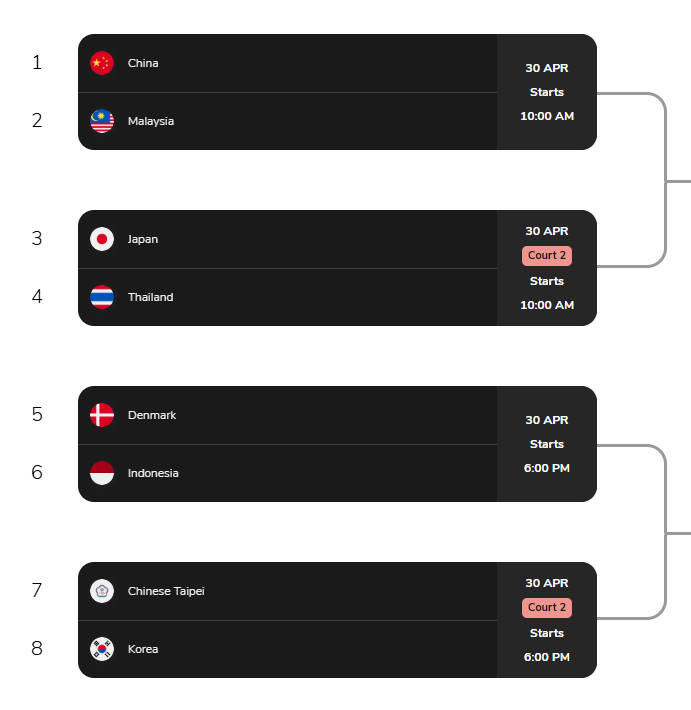Click the Denmark flag icon
The image size is (691, 710).
(101, 415)
